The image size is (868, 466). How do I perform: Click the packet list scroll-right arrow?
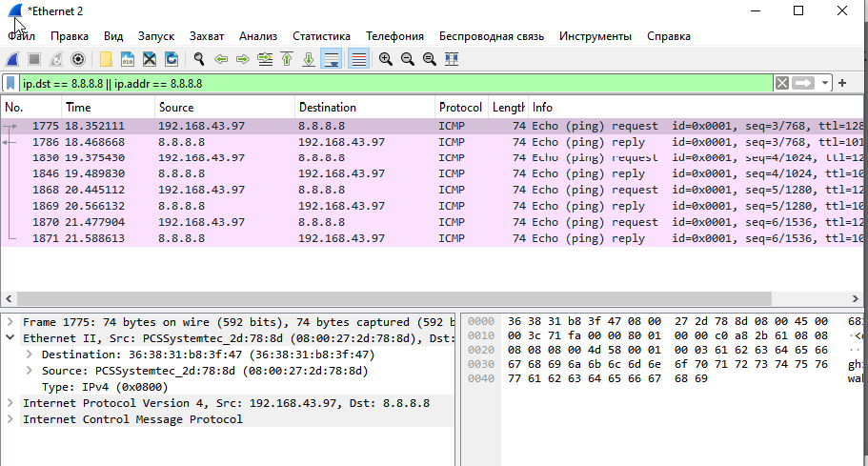point(855,299)
